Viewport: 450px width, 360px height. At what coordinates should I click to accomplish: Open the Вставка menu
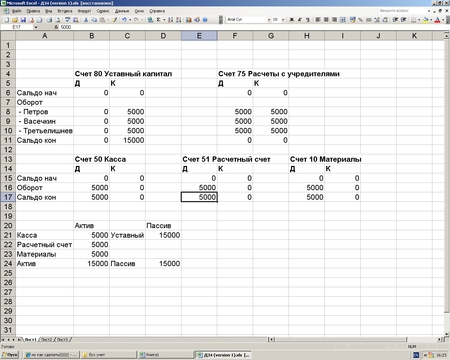click(65, 11)
